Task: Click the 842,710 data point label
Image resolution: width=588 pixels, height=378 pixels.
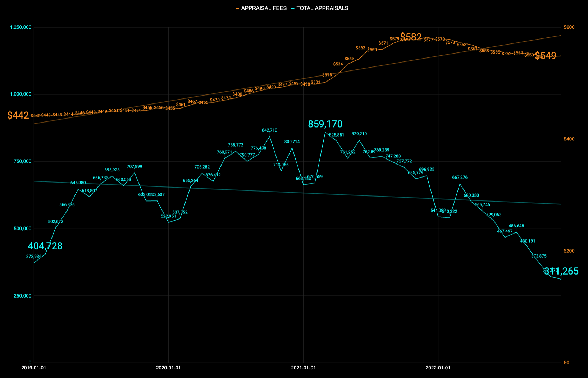Action: [269, 130]
